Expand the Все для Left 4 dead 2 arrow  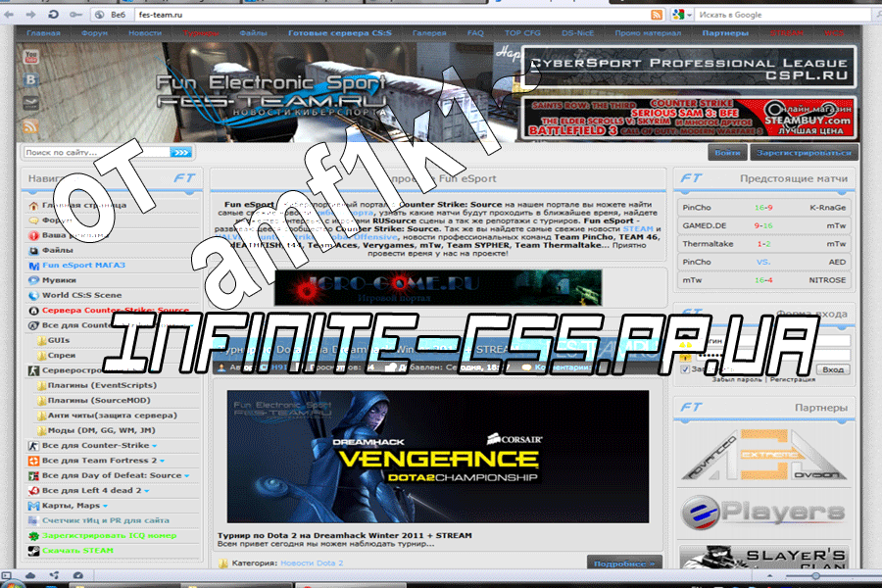point(147,491)
